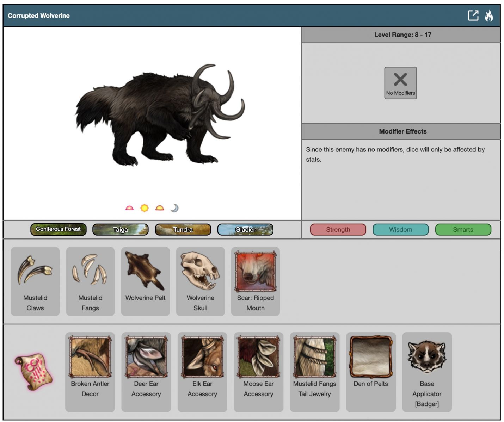Select the Taiga biome tag

tap(121, 230)
